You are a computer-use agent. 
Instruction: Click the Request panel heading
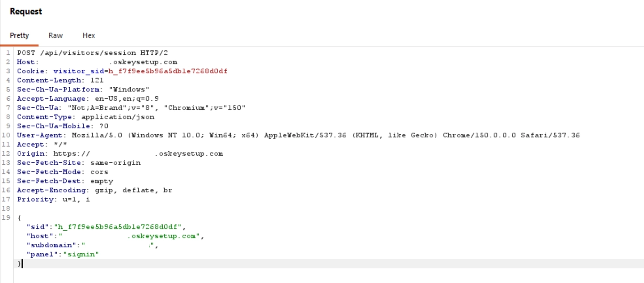click(26, 12)
